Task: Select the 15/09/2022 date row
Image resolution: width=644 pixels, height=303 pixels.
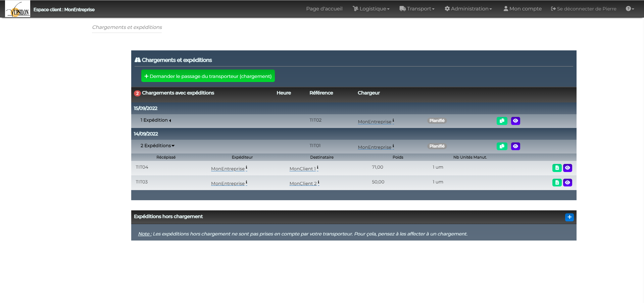Action: click(354, 108)
